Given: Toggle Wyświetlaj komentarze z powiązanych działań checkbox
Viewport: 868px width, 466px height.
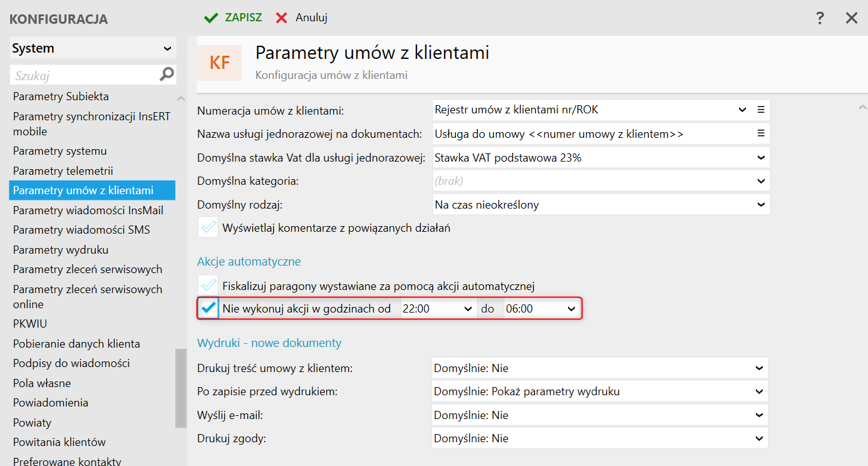Looking at the screenshot, I should coord(208,228).
